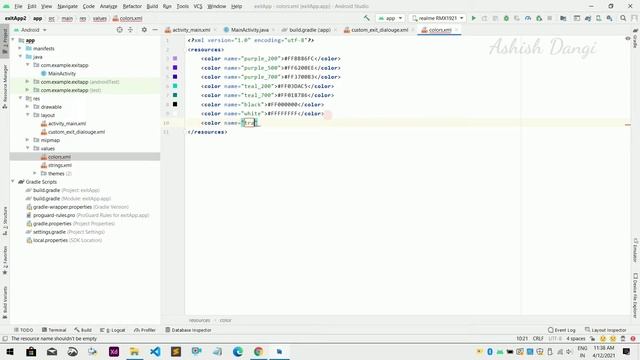Click the collapse all icon in Project panel
This screenshot has height=360, width=640.
(130, 30)
